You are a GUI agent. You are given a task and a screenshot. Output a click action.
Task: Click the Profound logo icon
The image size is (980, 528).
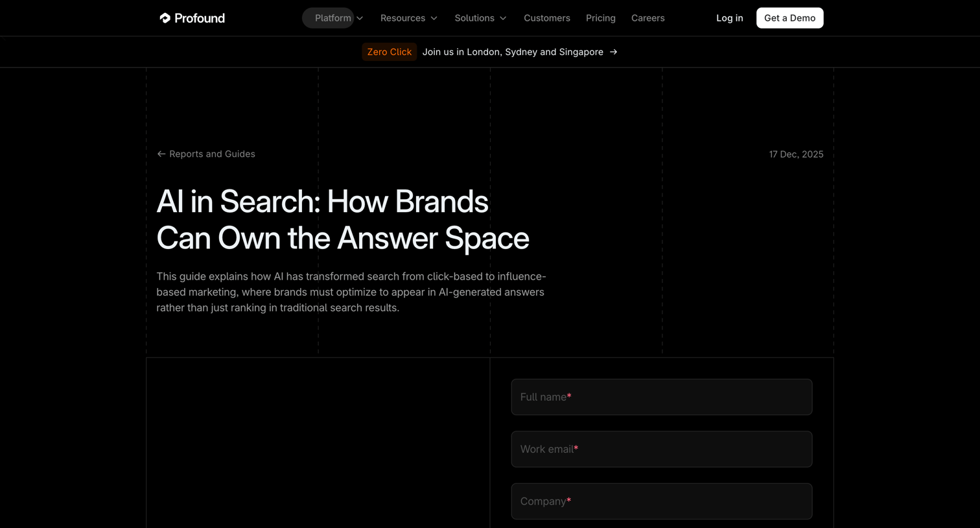point(165,18)
